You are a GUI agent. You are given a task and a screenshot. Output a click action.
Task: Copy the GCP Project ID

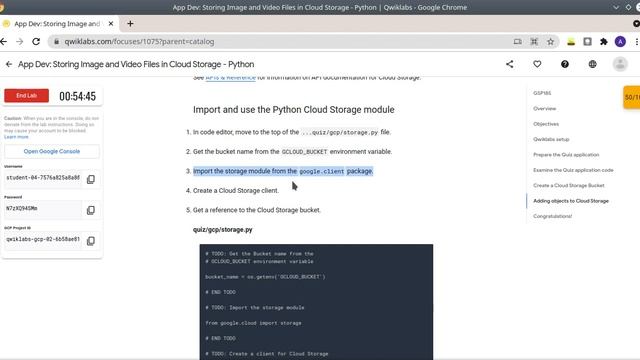coord(91,241)
